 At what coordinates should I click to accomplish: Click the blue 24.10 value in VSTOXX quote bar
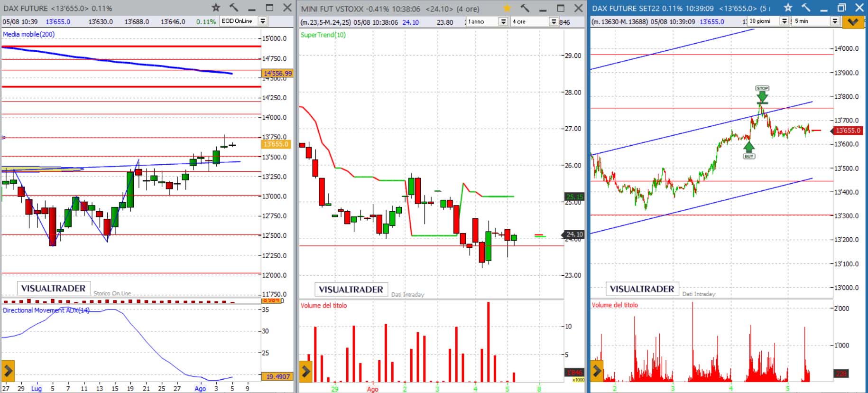tap(410, 22)
